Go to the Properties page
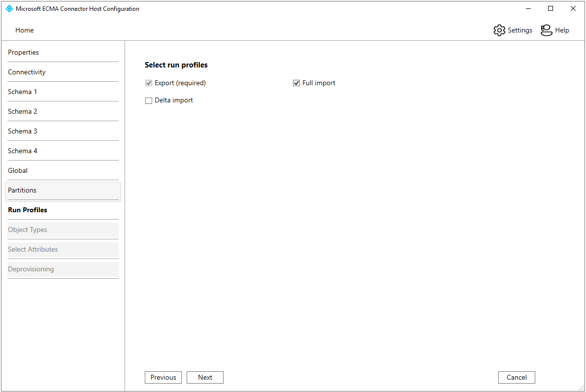This screenshot has height=392, width=586. point(23,52)
